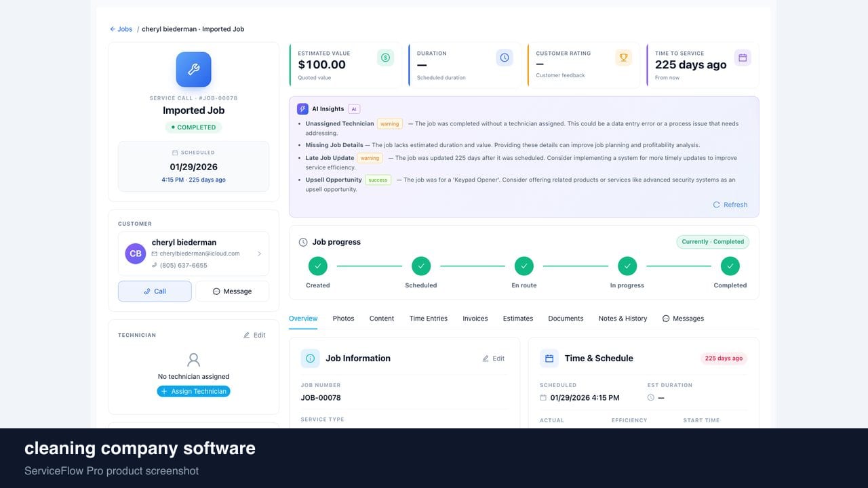The height and width of the screenshot is (488, 868).
Task: Click the customer email cherylbiederman@icloud.com
Action: 199,253
